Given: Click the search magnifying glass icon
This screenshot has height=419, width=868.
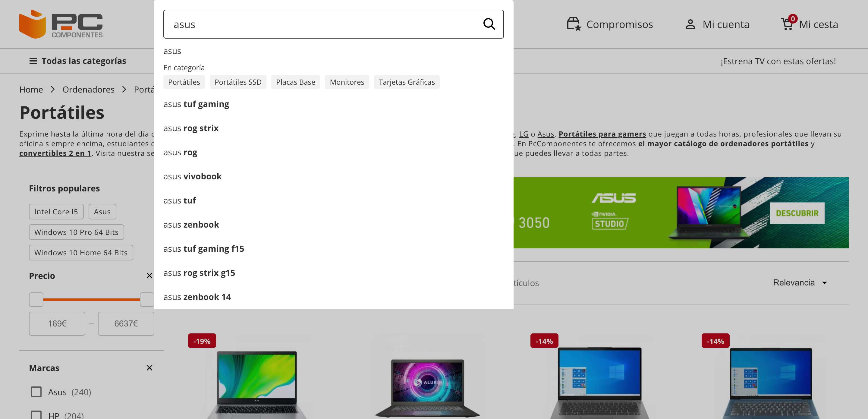Looking at the screenshot, I should tap(488, 24).
